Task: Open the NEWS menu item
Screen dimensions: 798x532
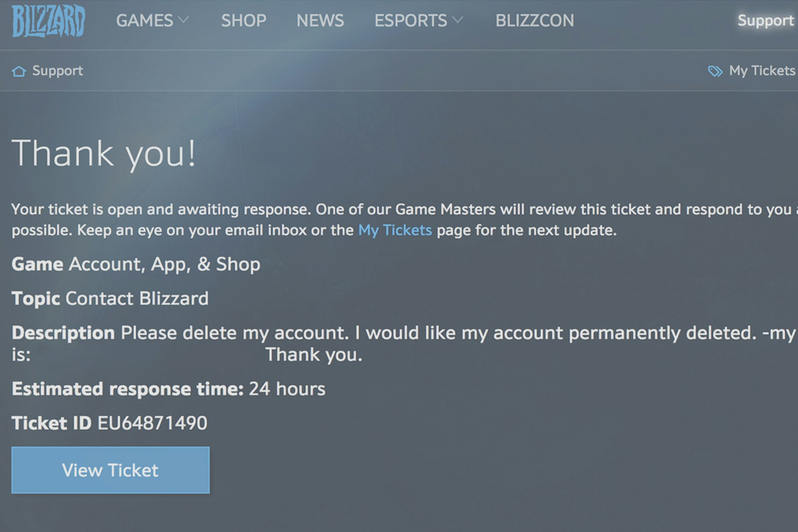Action: (x=320, y=20)
